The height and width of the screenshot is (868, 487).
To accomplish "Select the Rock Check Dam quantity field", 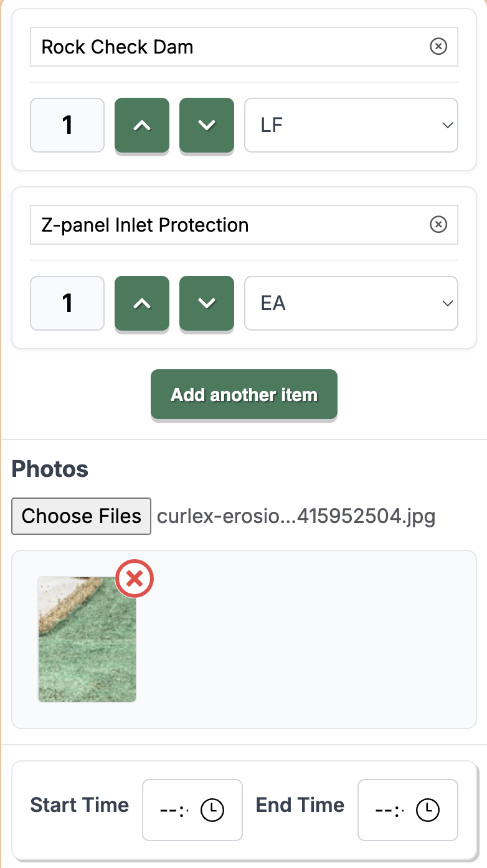I will pos(67,125).
